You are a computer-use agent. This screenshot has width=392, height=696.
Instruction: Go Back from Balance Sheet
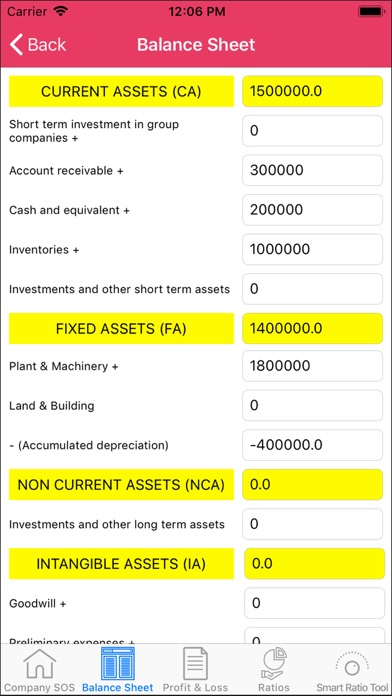tap(38, 44)
